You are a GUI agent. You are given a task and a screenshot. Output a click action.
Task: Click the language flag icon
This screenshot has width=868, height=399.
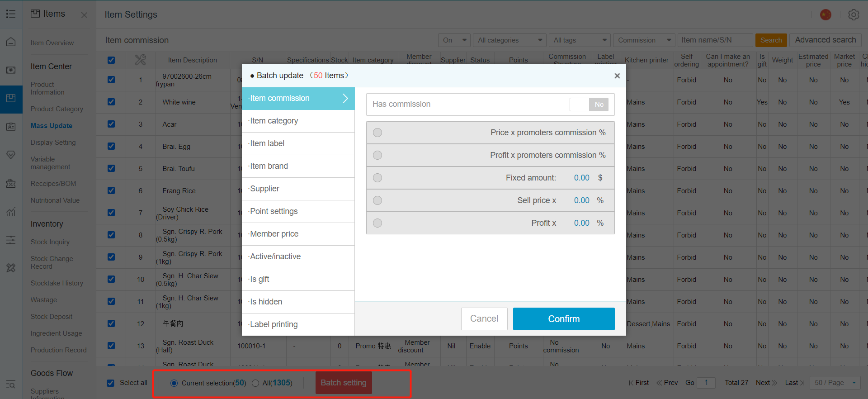click(826, 15)
